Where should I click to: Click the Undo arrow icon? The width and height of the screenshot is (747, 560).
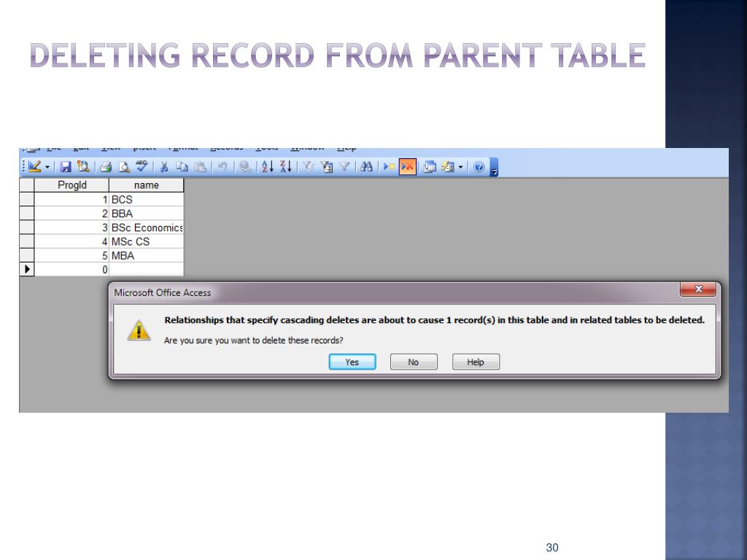(x=222, y=167)
